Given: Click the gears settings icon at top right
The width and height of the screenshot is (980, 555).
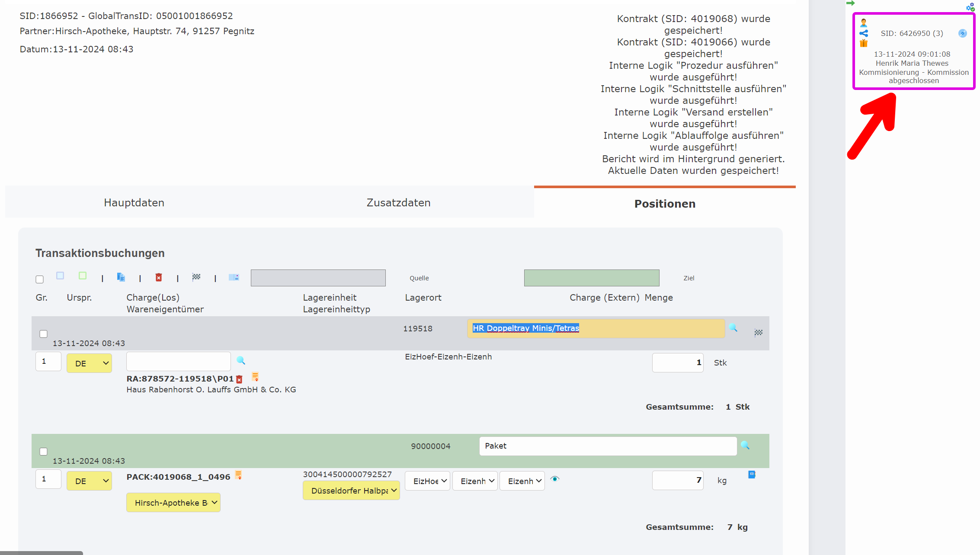Looking at the screenshot, I should pyautogui.click(x=970, y=7).
